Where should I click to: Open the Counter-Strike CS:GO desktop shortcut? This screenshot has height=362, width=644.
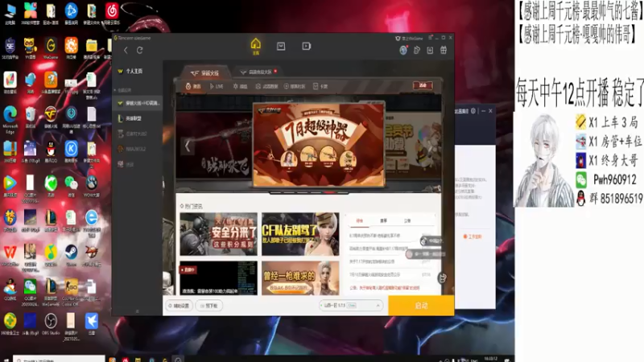click(71, 292)
